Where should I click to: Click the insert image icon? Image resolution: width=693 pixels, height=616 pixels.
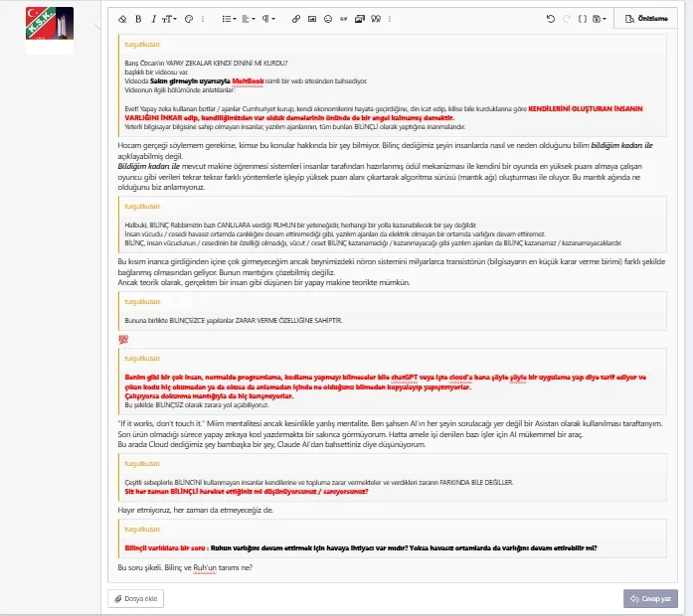[312, 19]
